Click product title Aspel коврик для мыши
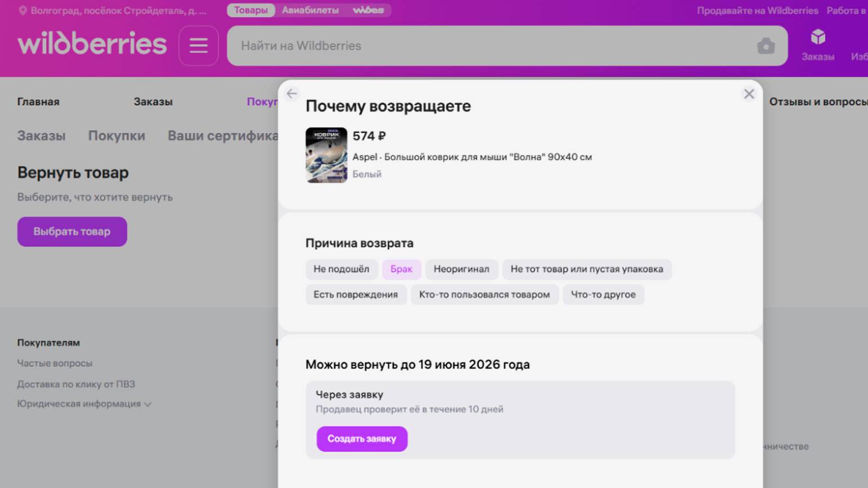The height and width of the screenshot is (488, 868). coord(472,157)
